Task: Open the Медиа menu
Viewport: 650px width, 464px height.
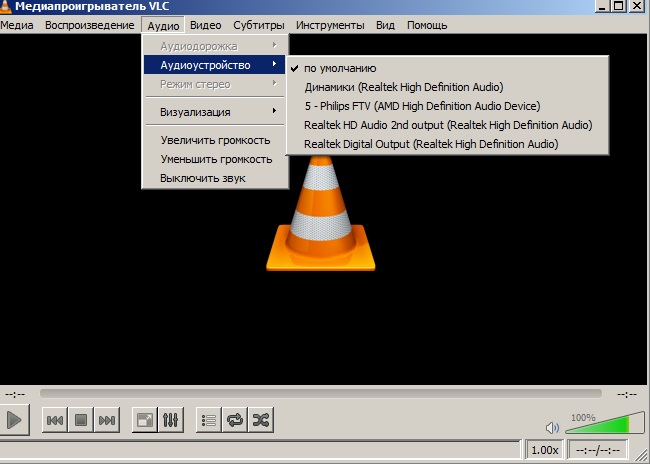Action: click(x=17, y=25)
